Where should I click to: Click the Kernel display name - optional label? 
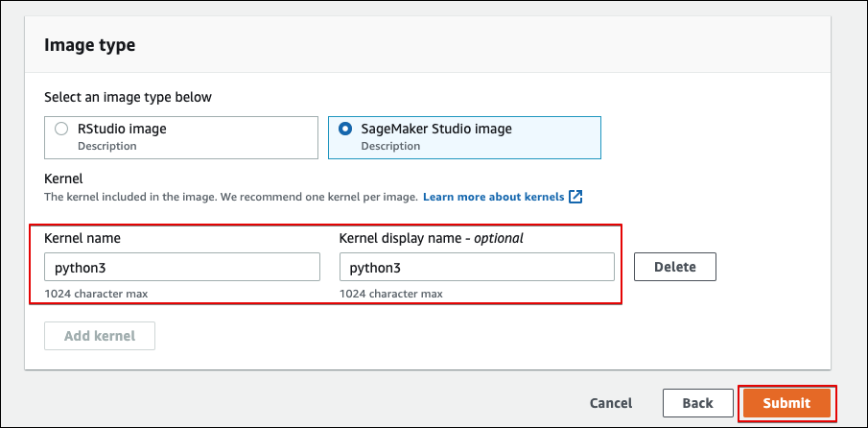click(432, 238)
